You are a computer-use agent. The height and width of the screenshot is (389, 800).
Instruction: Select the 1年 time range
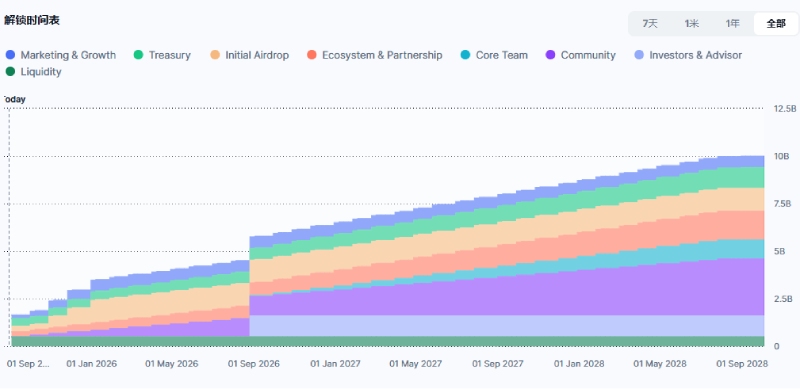pyautogui.click(x=733, y=23)
